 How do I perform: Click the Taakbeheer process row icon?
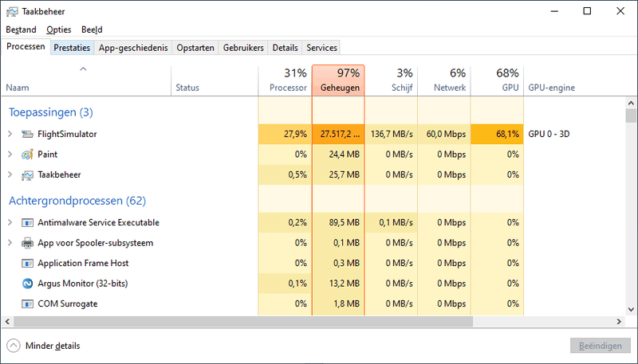pyautogui.click(x=27, y=174)
